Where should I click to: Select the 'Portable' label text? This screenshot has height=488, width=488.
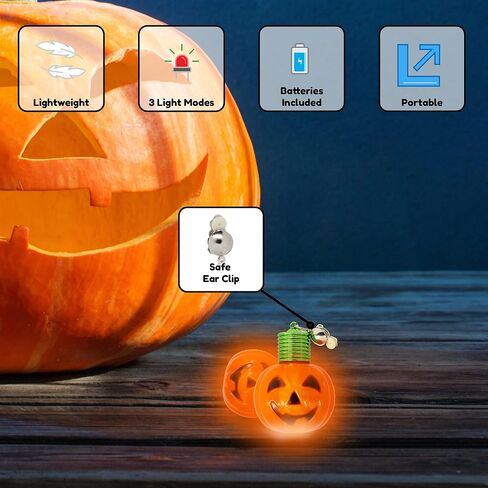(x=422, y=103)
